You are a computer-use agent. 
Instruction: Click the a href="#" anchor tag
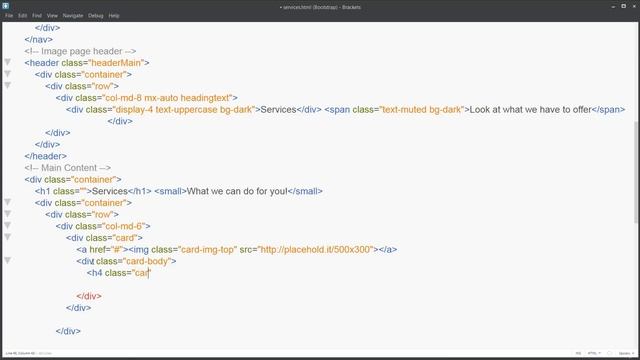pyautogui.click(x=102, y=249)
